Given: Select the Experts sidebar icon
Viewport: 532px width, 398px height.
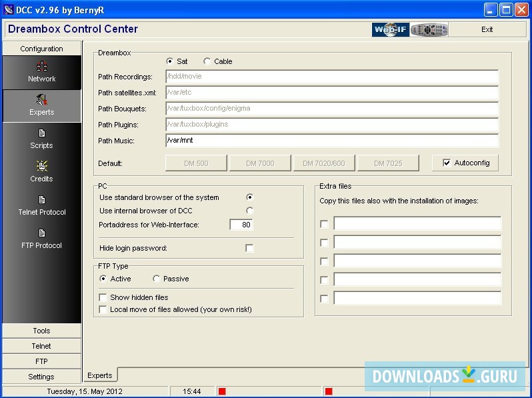Looking at the screenshot, I should [x=41, y=101].
